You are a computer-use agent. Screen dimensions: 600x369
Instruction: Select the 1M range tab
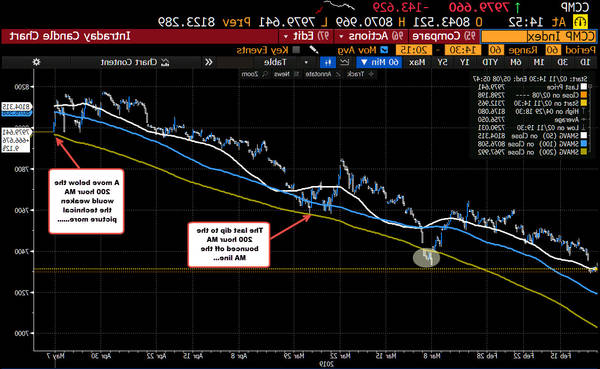539,62
